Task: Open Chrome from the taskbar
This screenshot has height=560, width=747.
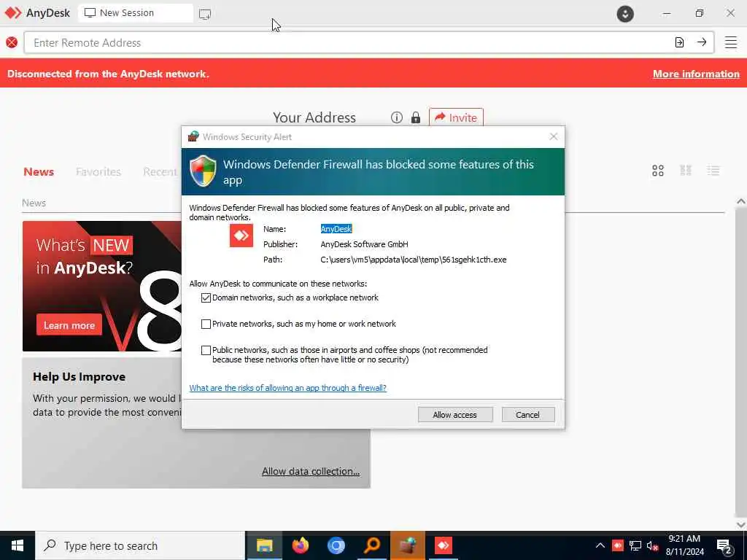Action: coord(336,545)
